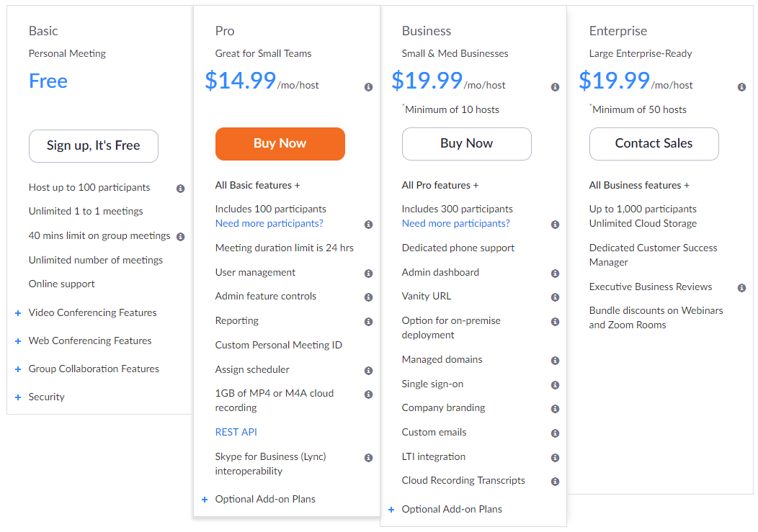Click the Contact Sales button
Viewport: 758px width, 532px height.
pos(654,144)
